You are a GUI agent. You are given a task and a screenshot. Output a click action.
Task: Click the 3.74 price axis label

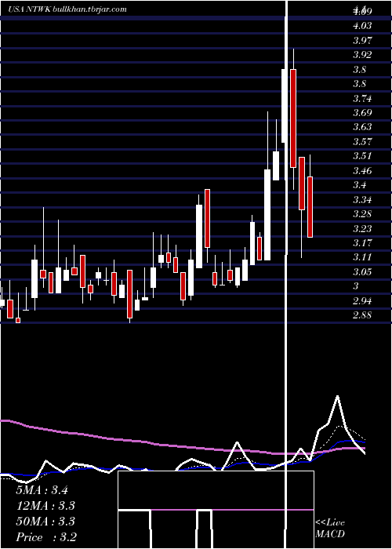362,98
